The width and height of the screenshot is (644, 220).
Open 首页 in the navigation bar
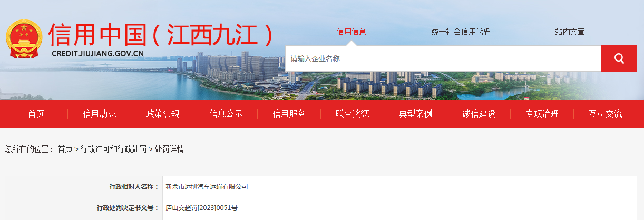[36, 114]
